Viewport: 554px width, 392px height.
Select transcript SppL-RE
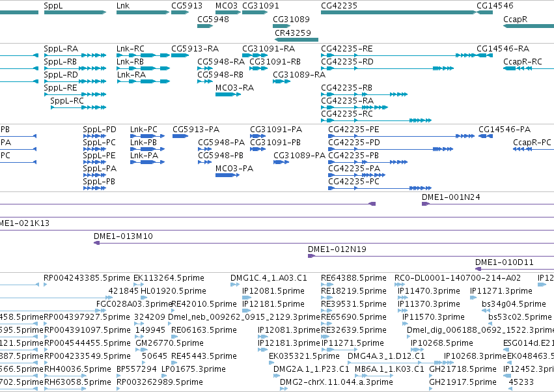point(75,94)
